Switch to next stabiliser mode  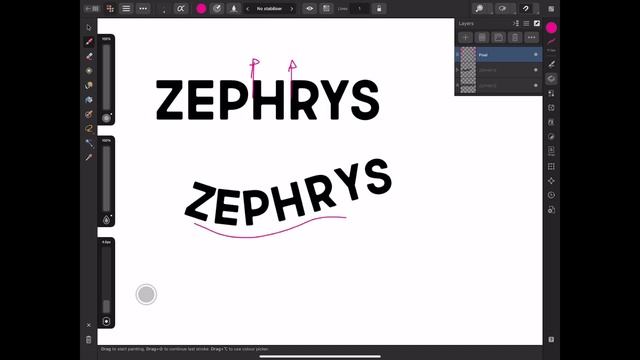click(292, 9)
